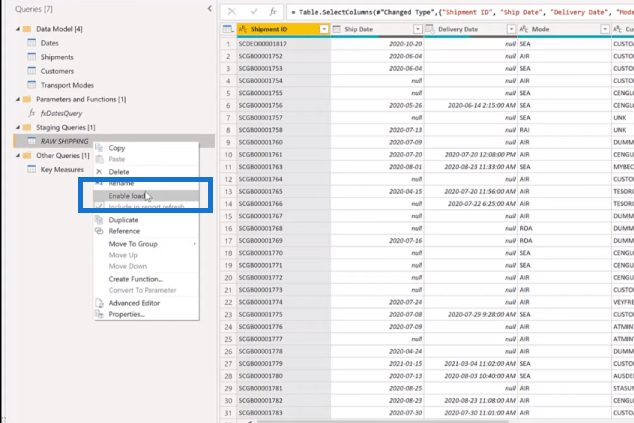Open the Delivery Date column filter dropdown

[x=508, y=30]
